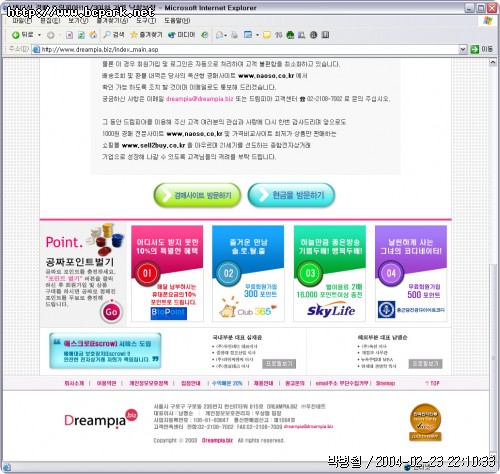The image size is (500, 474).
Task: Click the grey profile button under the domestic representative list
Action: [279, 364]
